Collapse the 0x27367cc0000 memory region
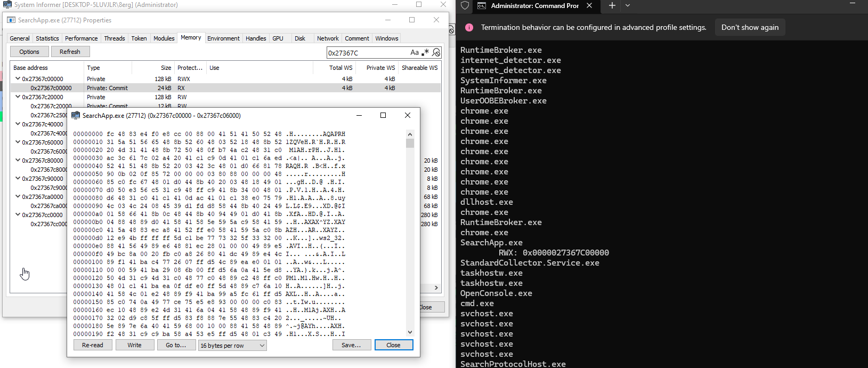The image size is (868, 368). pos(18,214)
